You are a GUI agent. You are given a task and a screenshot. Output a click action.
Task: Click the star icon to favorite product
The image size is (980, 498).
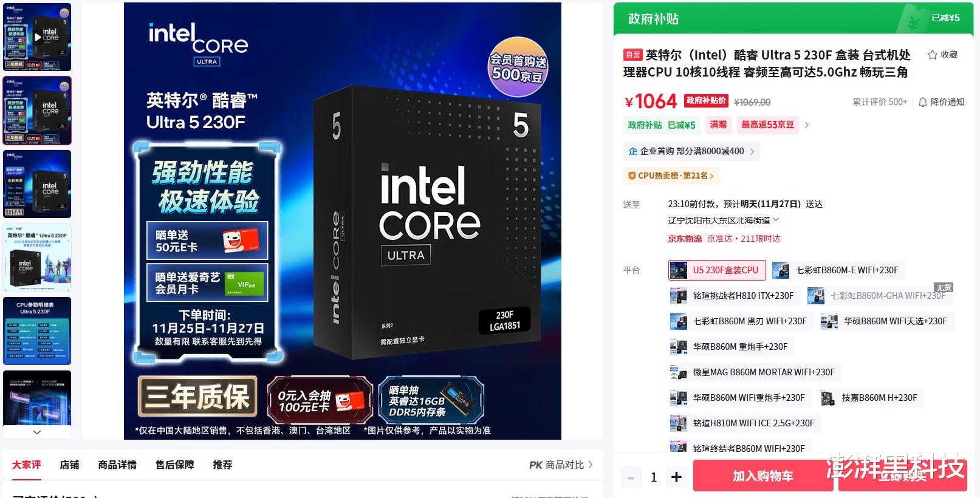tap(932, 55)
